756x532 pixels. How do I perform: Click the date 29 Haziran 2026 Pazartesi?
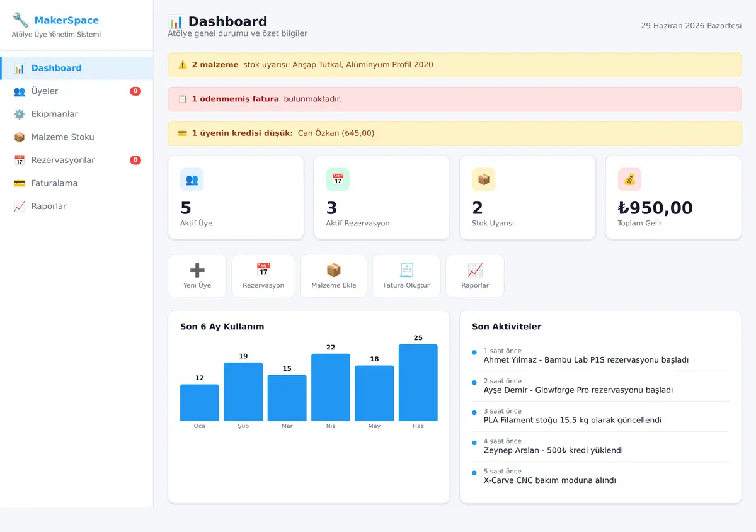pyautogui.click(x=691, y=26)
